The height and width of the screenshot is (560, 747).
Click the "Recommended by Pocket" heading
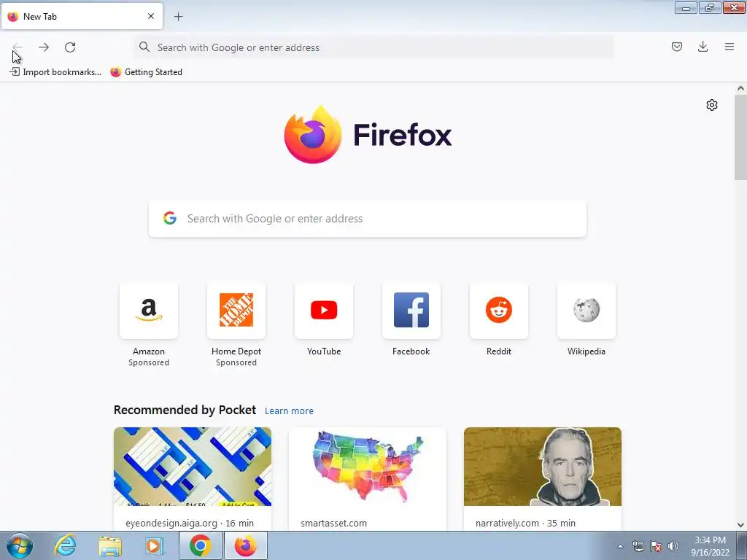point(185,410)
